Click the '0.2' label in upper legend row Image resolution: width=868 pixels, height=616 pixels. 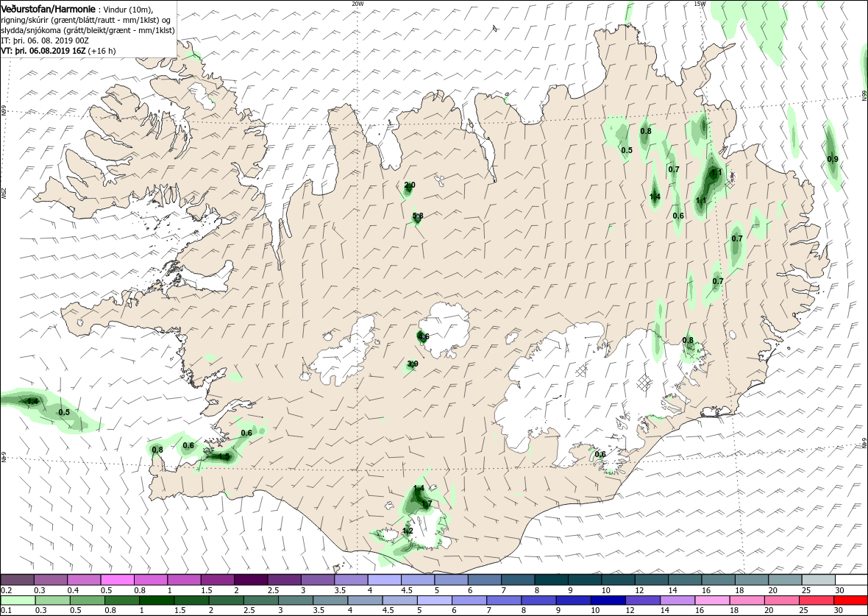tap(7, 590)
